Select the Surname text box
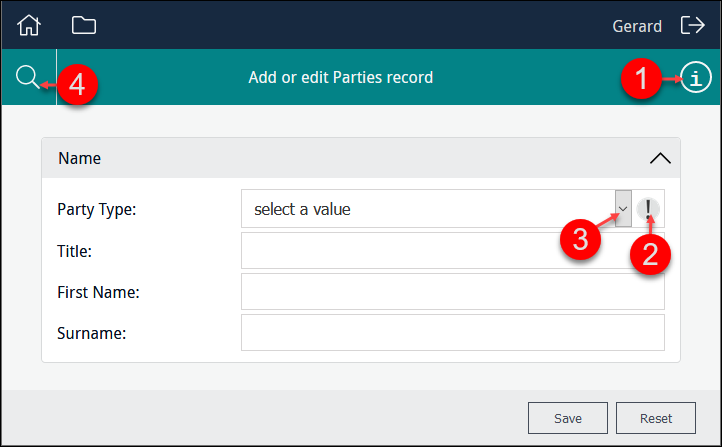722x447 pixels. coord(452,333)
